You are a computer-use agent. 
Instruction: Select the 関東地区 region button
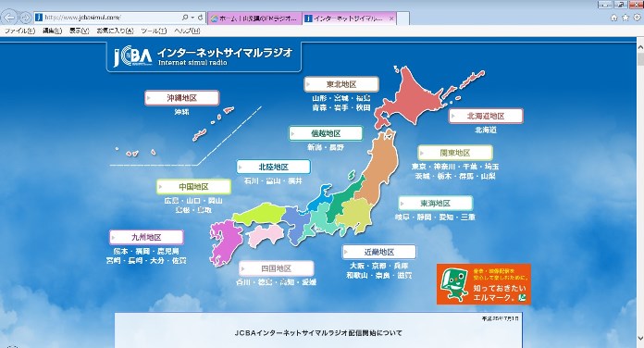[x=455, y=153]
